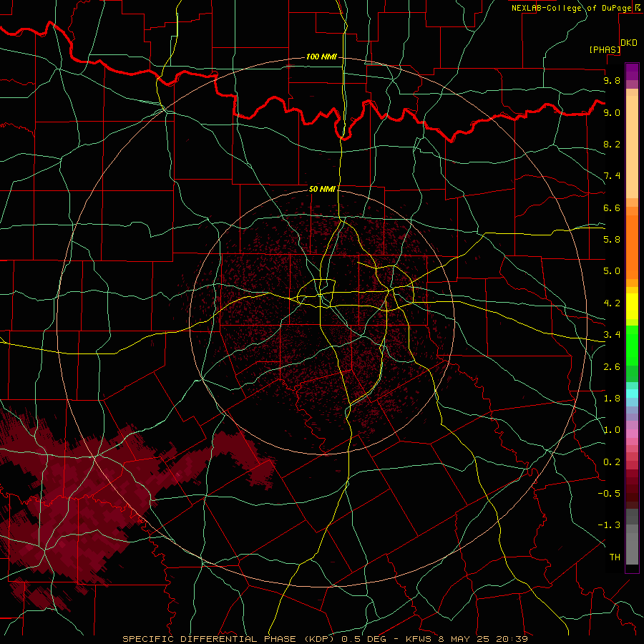Click the [PHAS] unit label
The image size is (644, 644).
click(x=605, y=49)
